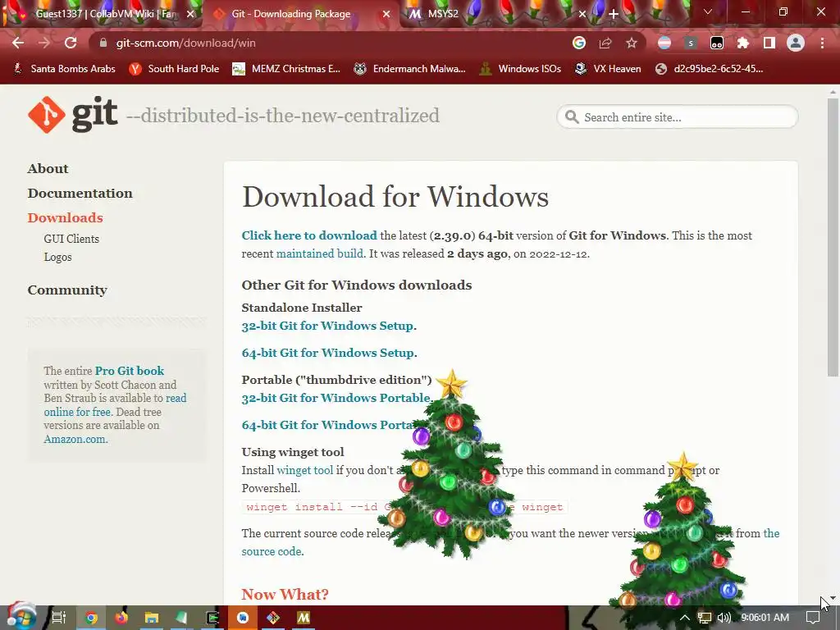840x630 pixels.
Task: Open the MSYS2 'M' taskbar icon
Action: point(304,618)
